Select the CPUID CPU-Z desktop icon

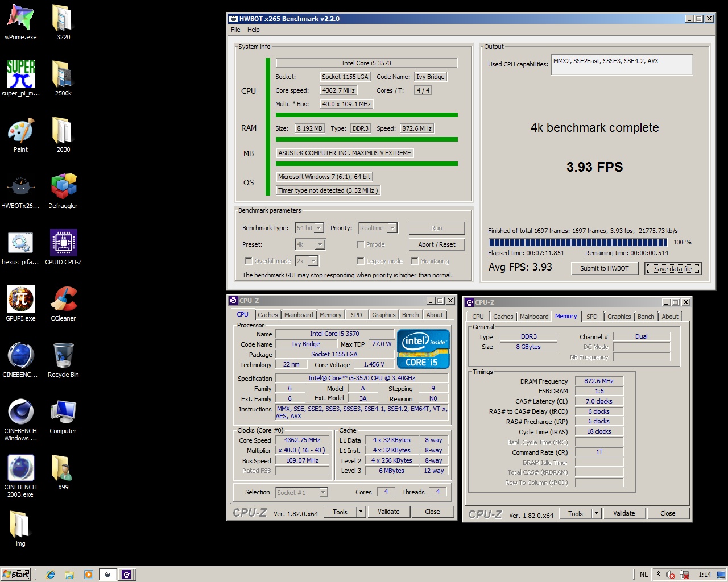63,248
